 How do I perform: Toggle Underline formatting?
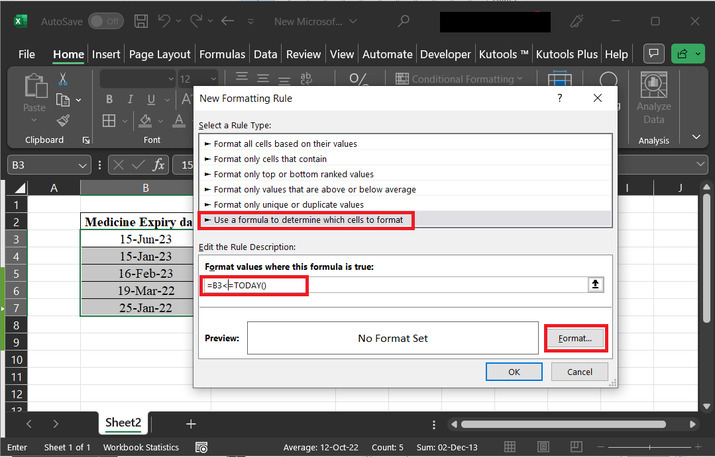tap(151, 99)
